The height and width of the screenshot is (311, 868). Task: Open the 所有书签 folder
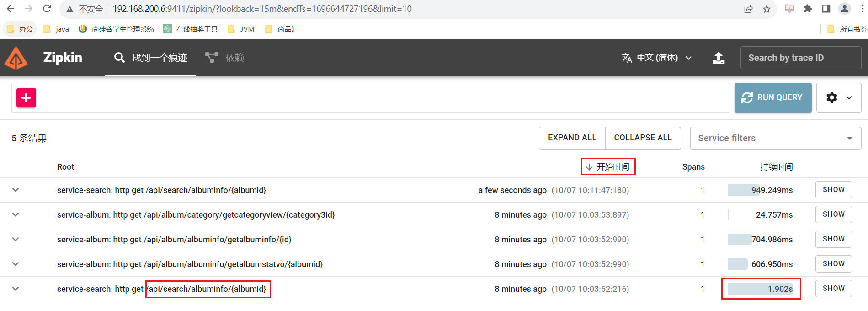pyautogui.click(x=847, y=29)
